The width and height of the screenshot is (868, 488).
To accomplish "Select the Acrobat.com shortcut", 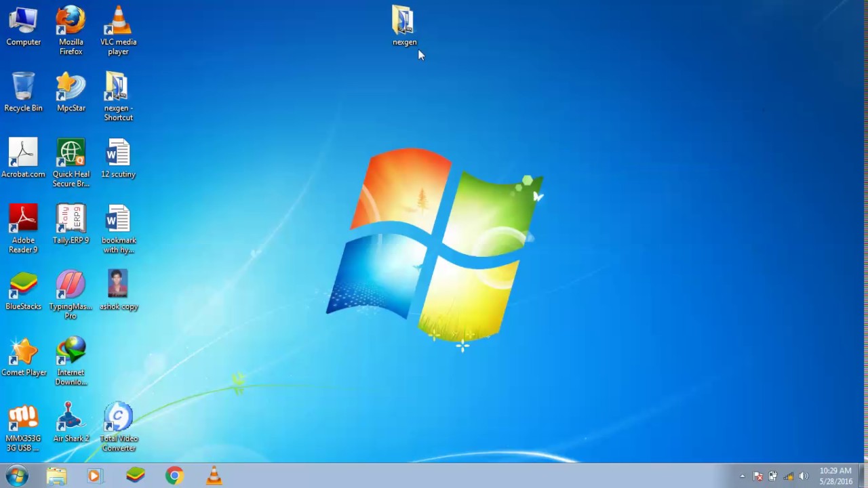I will click(x=23, y=158).
